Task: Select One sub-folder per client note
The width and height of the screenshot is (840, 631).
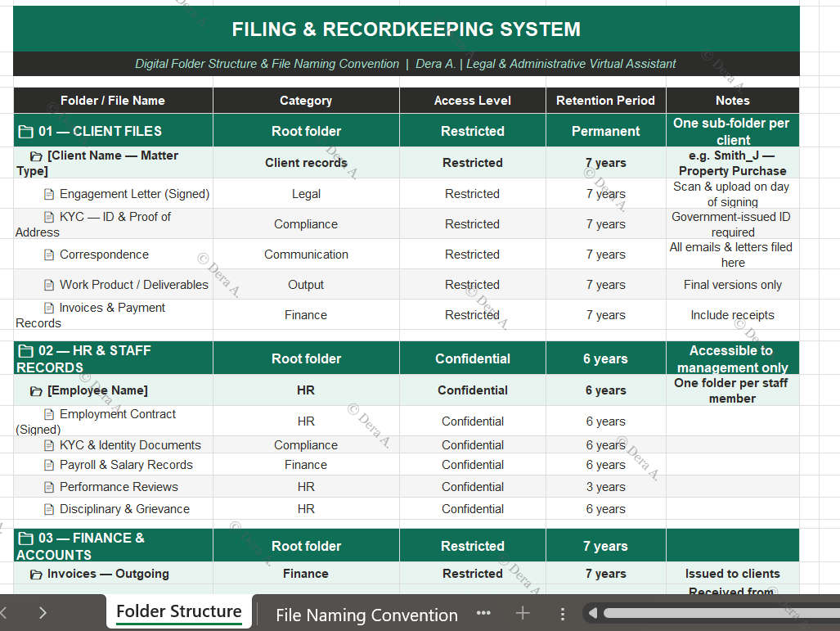Action: tap(732, 131)
